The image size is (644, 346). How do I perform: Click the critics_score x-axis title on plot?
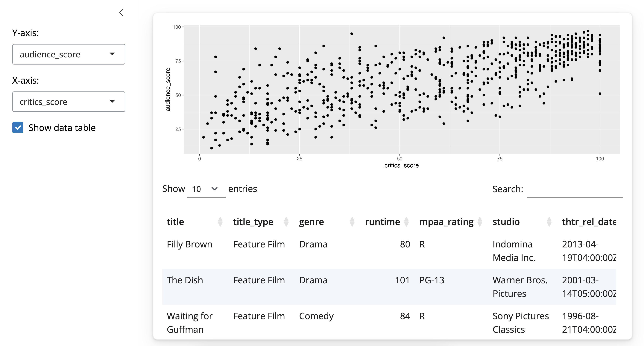[402, 165]
